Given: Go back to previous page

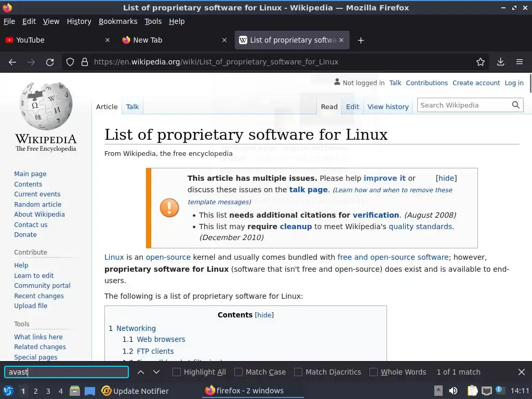Looking at the screenshot, I should tap(12, 62).
